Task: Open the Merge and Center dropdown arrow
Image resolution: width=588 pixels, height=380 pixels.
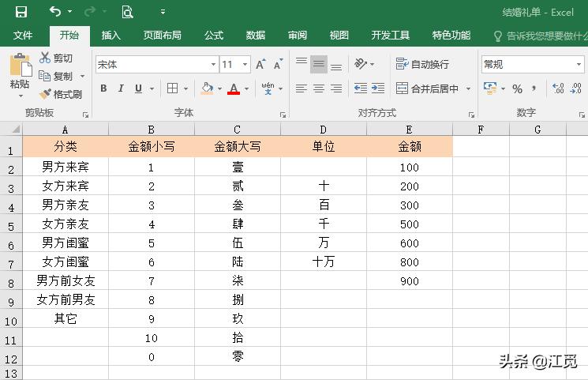Action: (x=468, y=89)
